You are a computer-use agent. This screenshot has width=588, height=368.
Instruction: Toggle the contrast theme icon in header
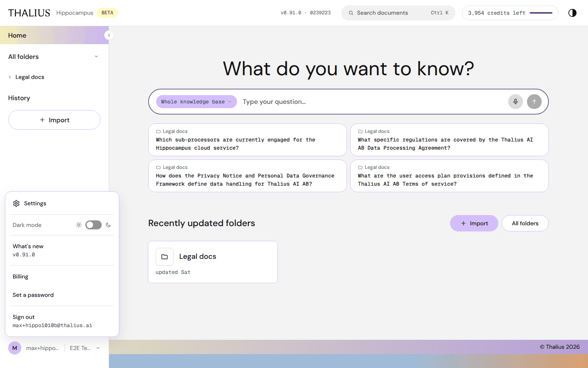[x=572, y=13]
